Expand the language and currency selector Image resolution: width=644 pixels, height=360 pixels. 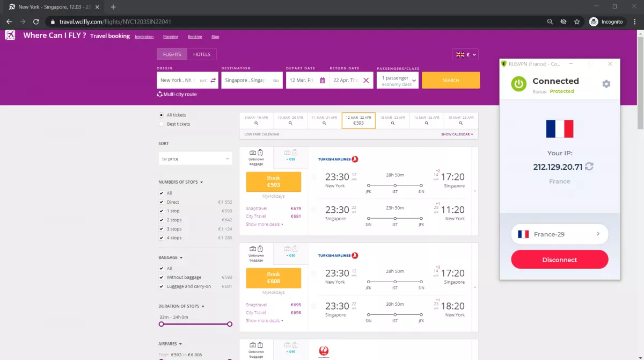click(x=465, y=54)
